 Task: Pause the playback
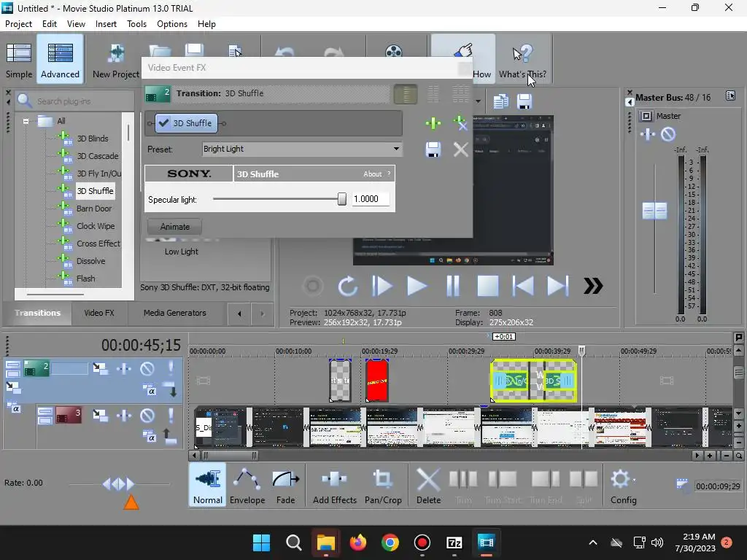pyautogui.click(x=452, y=286)
